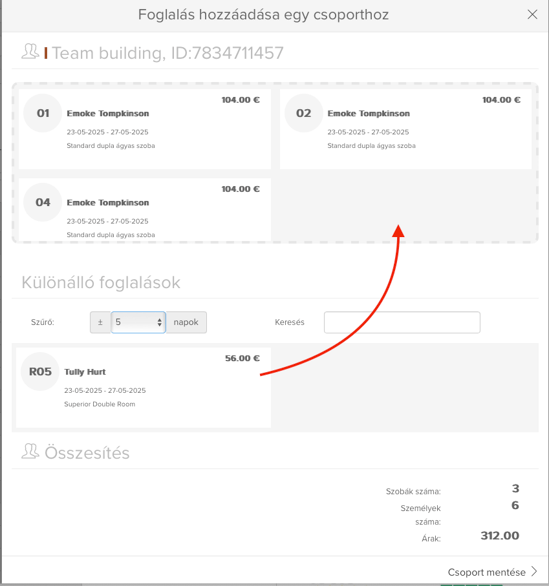Close the add-booking-to-group dialog

click(532, 15)
